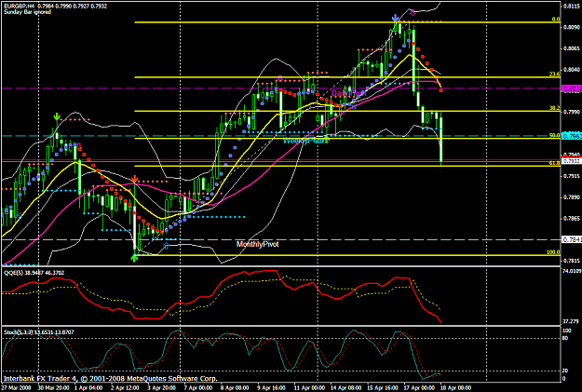Select the WeeklyPivot label on the chart
Viewport: 582px width, 392px height.
(303, 141)
